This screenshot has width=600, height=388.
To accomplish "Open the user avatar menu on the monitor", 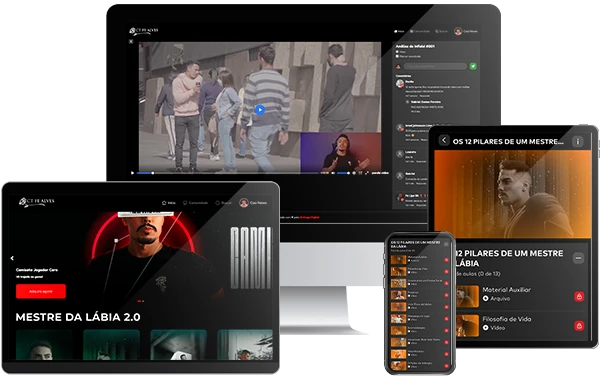I will tap(466, 31).
